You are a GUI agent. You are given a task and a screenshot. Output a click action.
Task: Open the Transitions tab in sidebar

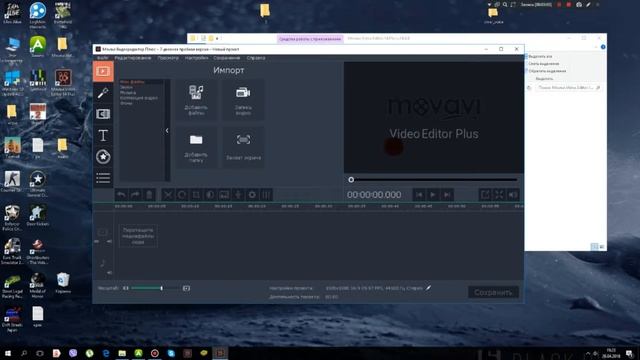[x=103, y=114]
